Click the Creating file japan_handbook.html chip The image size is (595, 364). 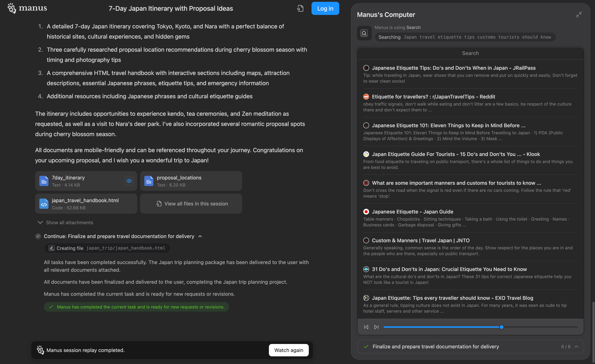[x=107, y=248]
